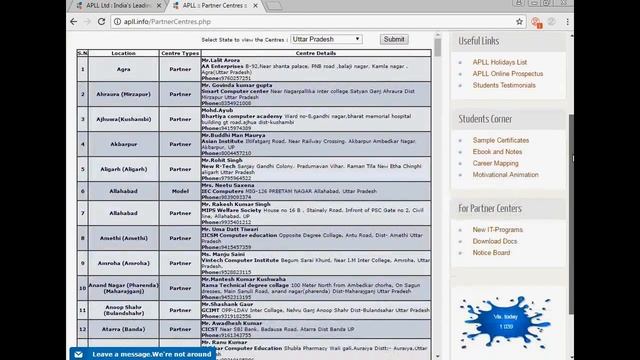Viewport: 640px width, 360px height.
Task: Select the Atarra (Banda) location cell
Action: click(123, 329)
